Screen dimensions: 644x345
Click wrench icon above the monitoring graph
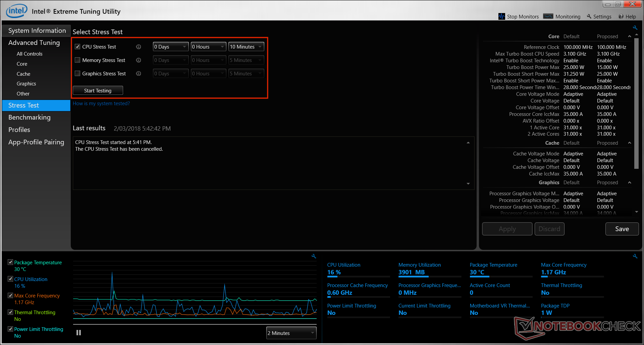coord(314,256)
